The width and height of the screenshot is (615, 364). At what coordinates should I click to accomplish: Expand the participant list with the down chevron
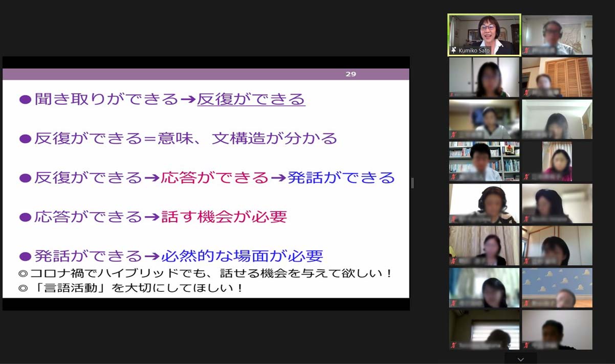pyautogui.click(x=519, y=359)
